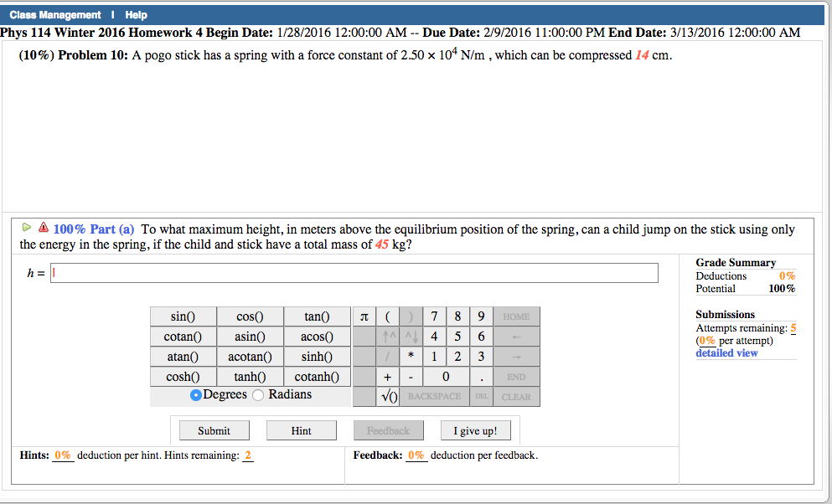Request a Hint
Viewport: 832px width, 504px height.
pos(302,430)
